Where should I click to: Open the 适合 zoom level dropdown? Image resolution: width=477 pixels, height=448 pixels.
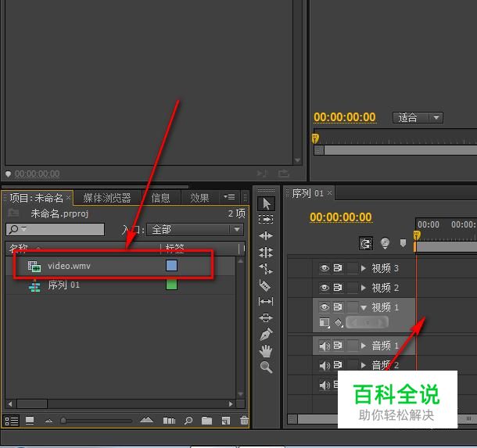pyautogui.click(x=418, y=117)
